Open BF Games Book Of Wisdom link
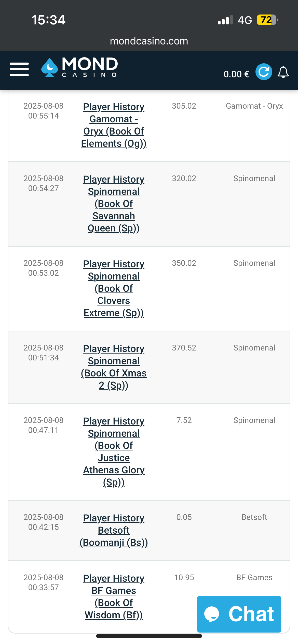Viewport: 298px width, 644px height. point(114,596)
